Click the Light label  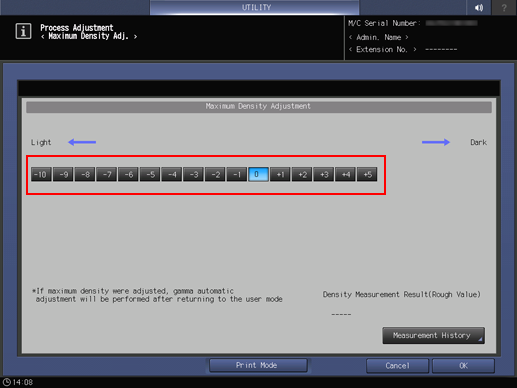pos(41,143)
